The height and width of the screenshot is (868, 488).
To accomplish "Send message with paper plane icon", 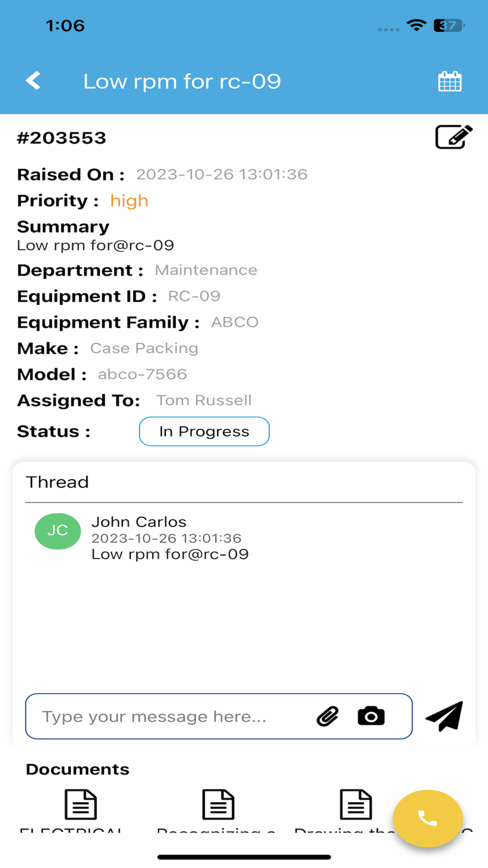I will [x=445, y=716].
